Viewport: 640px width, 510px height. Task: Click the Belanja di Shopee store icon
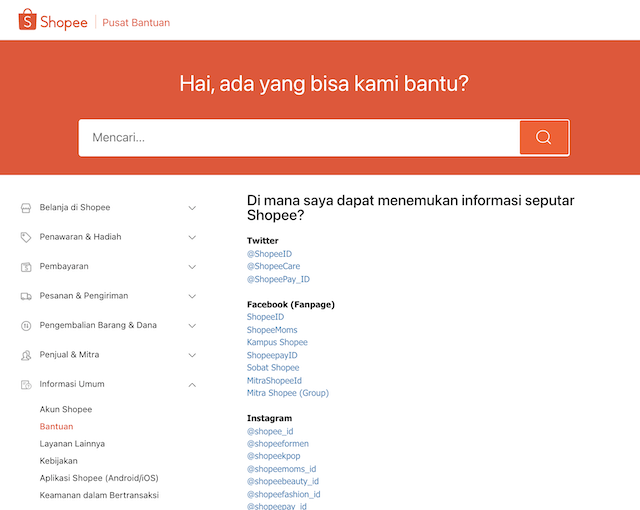[26, 208]
